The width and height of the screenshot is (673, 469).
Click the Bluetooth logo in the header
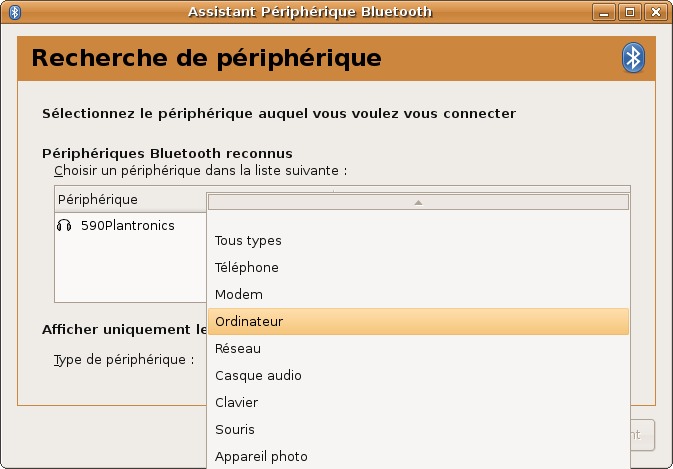[633, 58]
